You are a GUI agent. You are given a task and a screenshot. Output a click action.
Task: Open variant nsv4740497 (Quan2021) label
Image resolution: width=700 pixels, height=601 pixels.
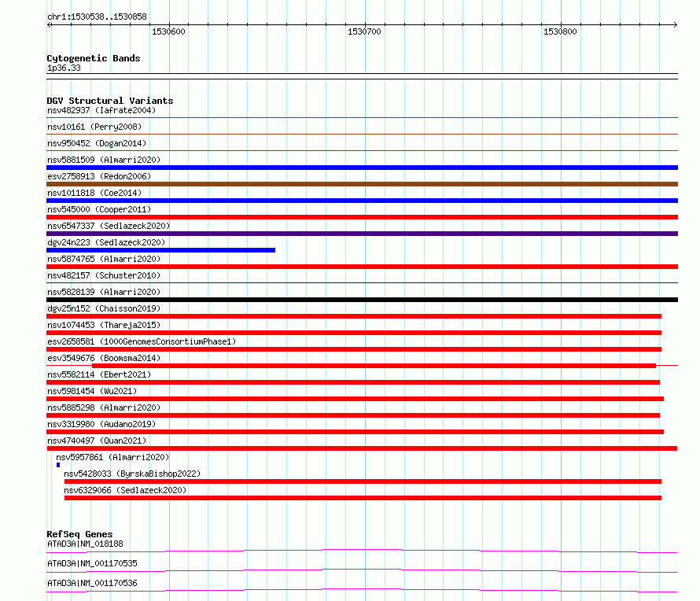pyautogui.click(x=97, y=441)
